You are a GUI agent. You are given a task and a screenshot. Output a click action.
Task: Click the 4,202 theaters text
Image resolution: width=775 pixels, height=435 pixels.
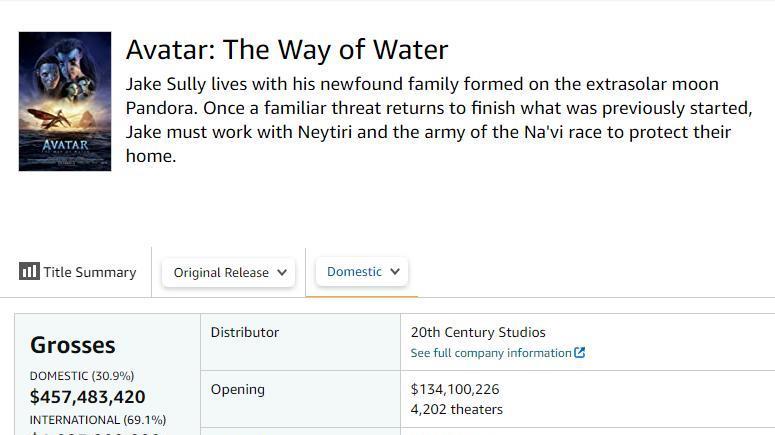coord(457,409)
